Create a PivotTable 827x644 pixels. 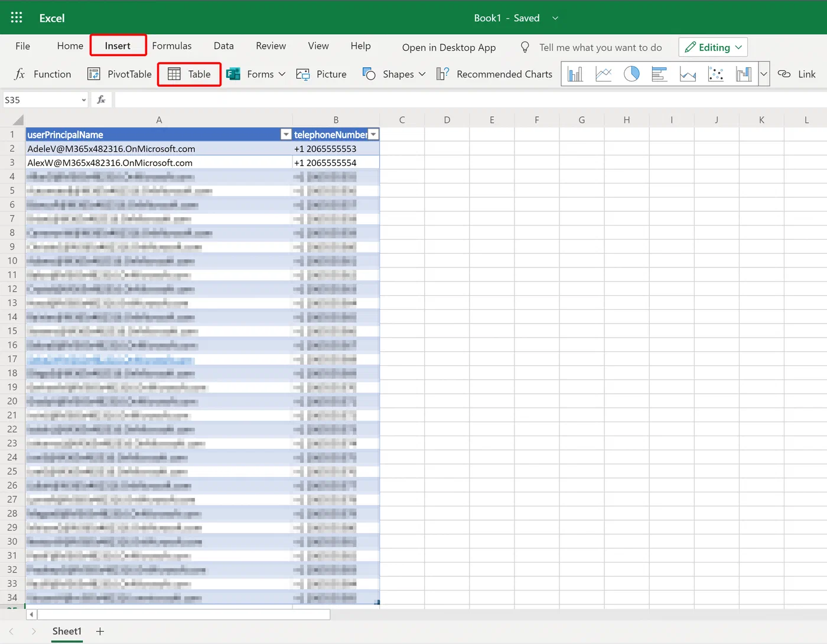click(119, 74)
